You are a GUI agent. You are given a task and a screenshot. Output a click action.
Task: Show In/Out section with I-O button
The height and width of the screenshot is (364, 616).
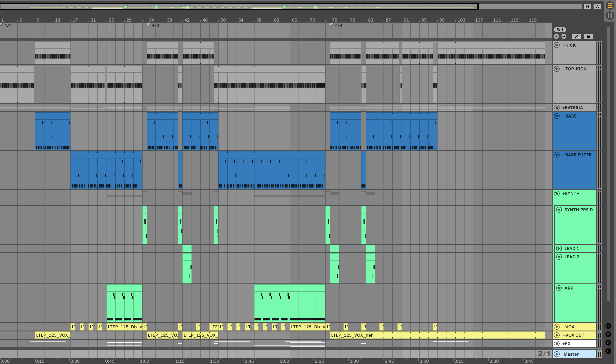point(608,326)
